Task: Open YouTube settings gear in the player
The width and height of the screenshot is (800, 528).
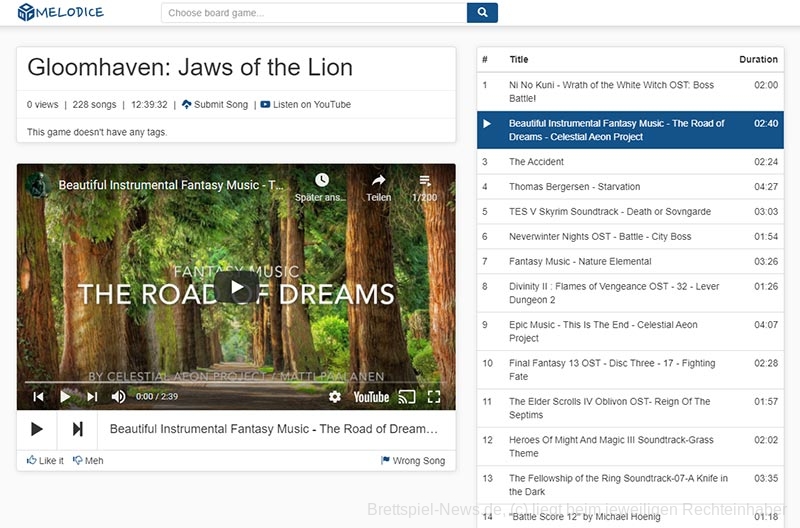Action: point(335,397)
